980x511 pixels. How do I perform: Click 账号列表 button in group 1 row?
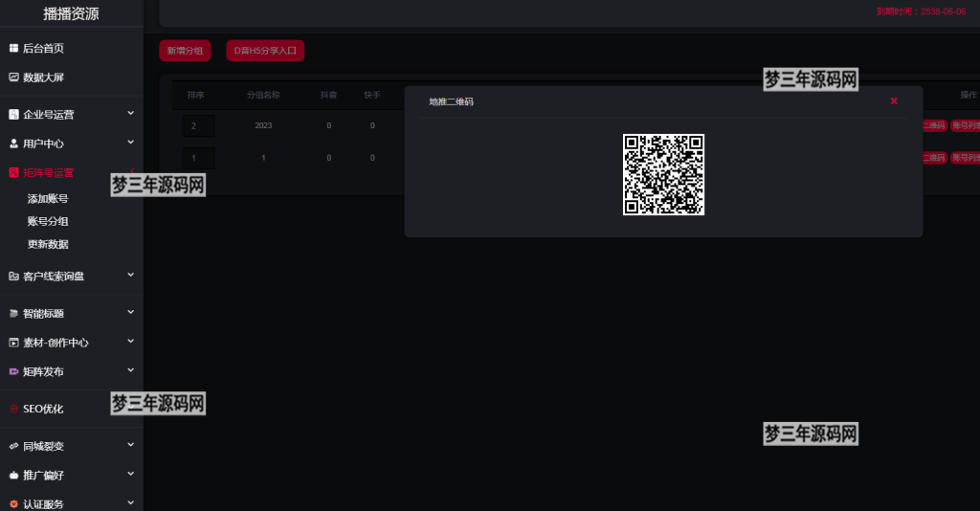[x=966, y=158]
